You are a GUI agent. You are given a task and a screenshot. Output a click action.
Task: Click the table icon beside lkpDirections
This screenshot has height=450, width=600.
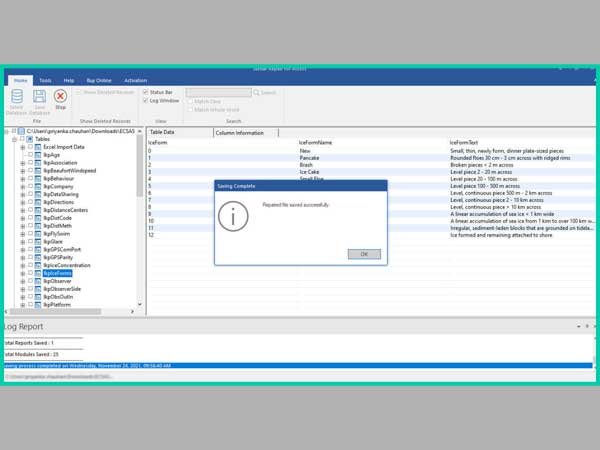point(38,202)
